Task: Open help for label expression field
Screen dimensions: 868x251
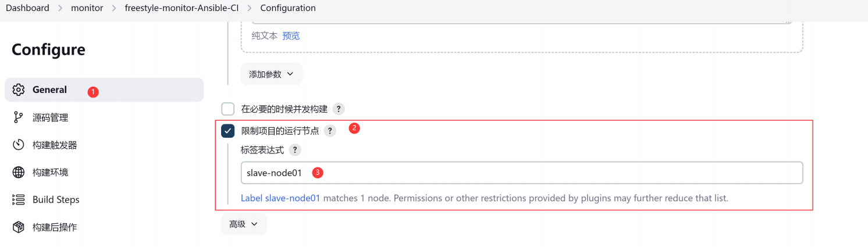Action: (x=295, y=150)
